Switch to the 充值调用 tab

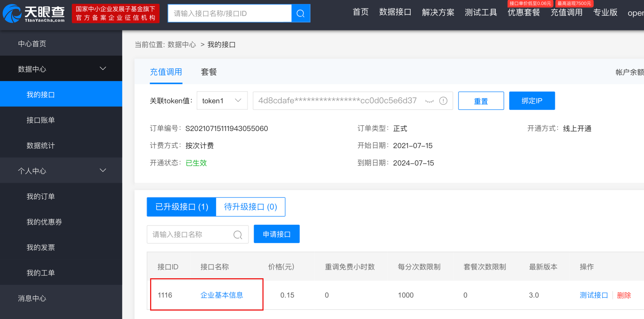[x=166, y=72]
